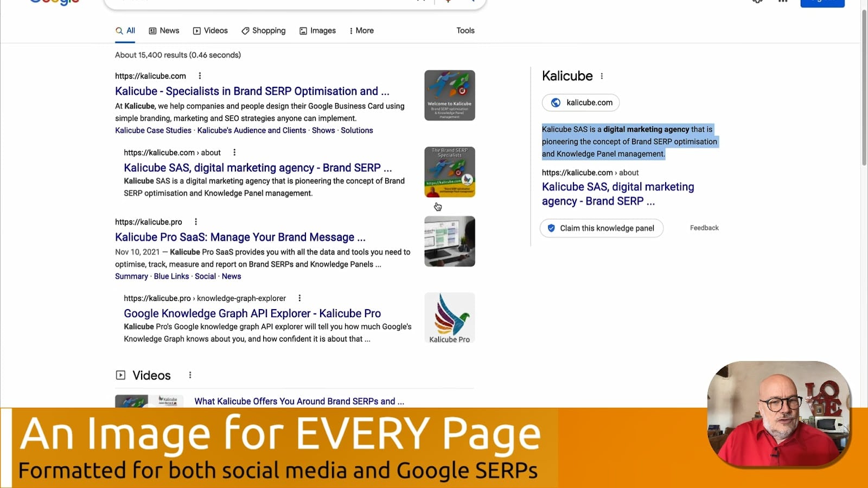Switch to the Shopping search tab

[264, 31]
